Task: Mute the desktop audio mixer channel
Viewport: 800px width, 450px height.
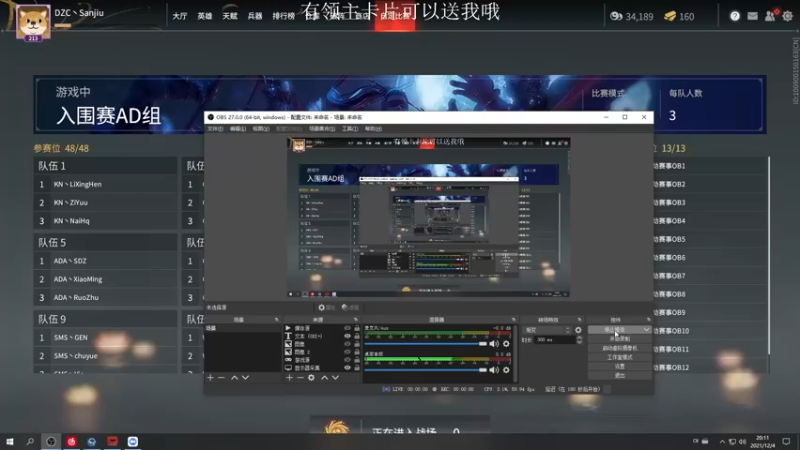Action: tap(494, 370)
